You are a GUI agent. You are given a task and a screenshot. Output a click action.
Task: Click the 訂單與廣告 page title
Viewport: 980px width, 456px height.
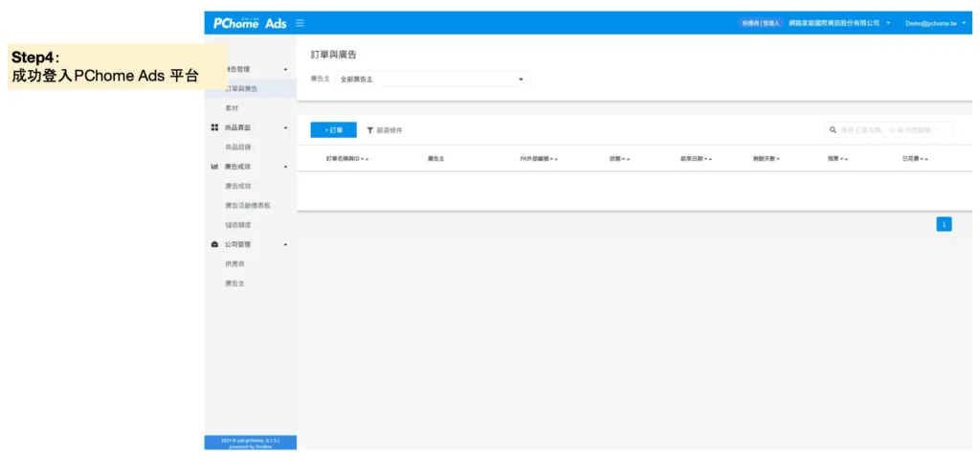334,55
